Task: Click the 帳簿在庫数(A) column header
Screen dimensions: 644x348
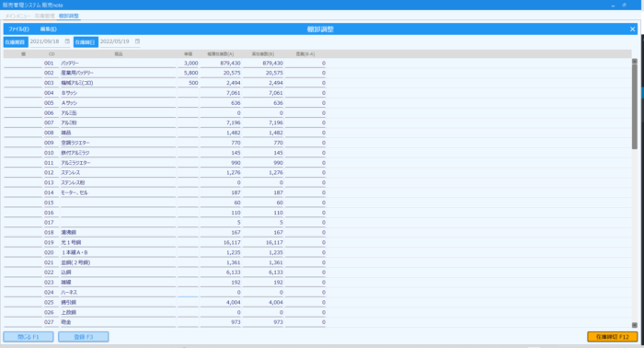Action: point(221,54)
